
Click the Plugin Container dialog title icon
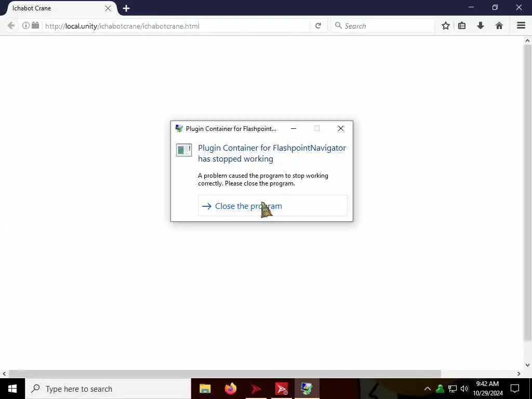coord(179,129)
